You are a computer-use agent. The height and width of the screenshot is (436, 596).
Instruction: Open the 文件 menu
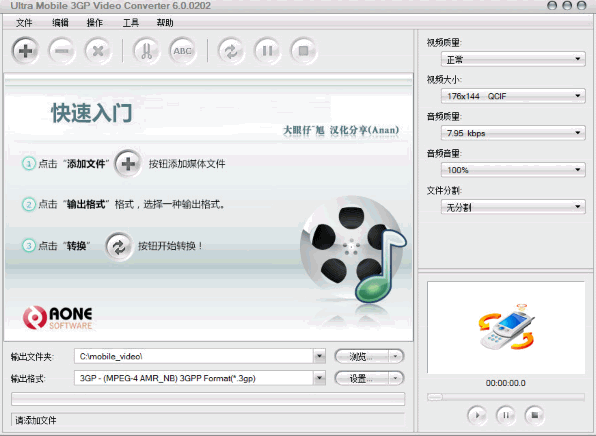[x=24, y=23]
